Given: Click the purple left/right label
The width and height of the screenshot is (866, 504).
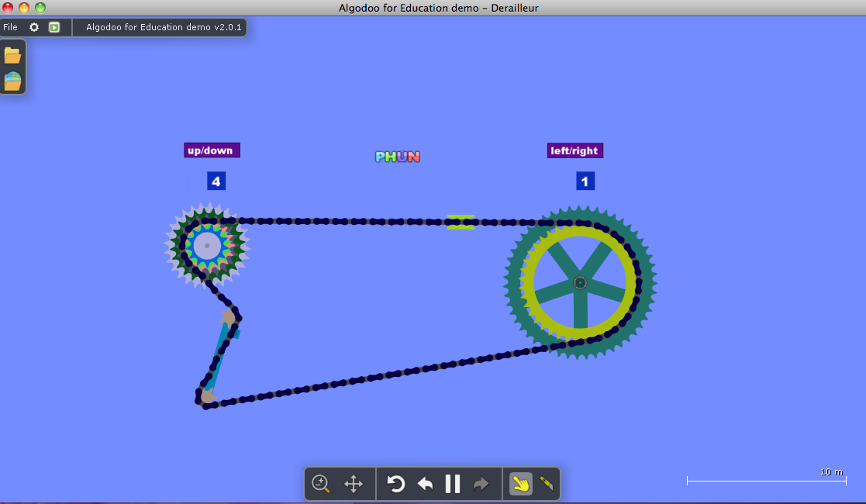Looking at the screenshot, I should [x=574, y=150].
